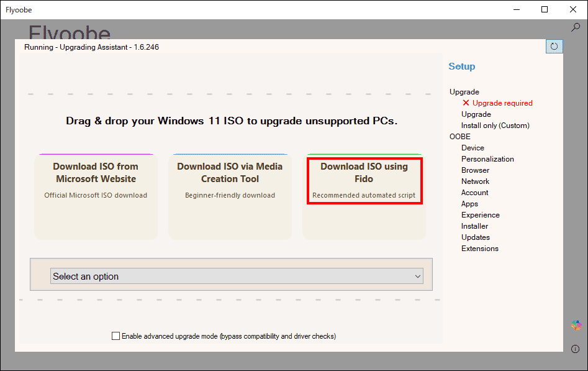Open the Installer setup page

pos(475,226)
